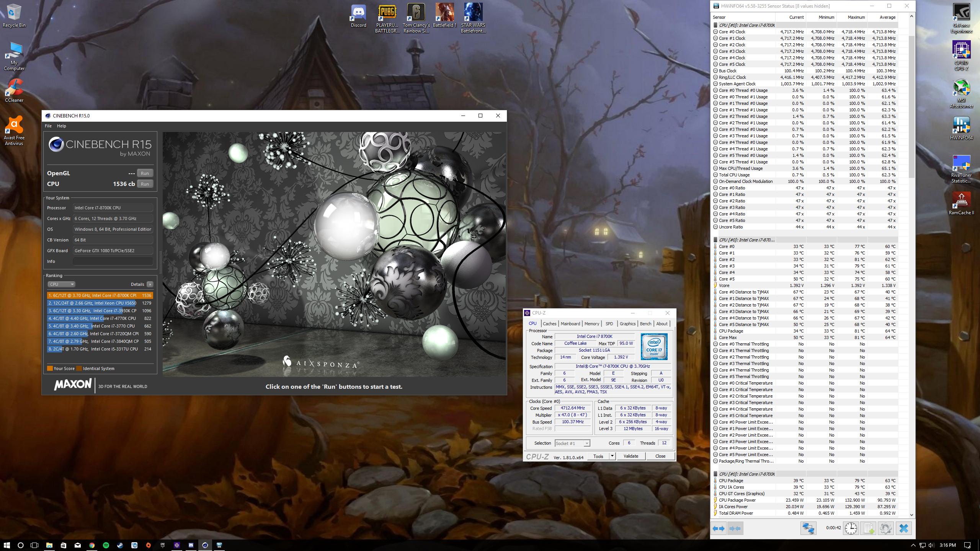
Task: Switch to CPU-Z Bench tab
Action: (x=645, y=324)
